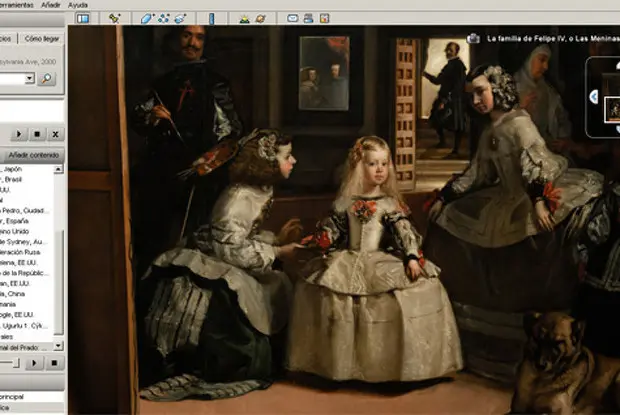The width and height of the screenshot is (620, 415).
Task: Open the Herramientas menu
Action: (x=17, y=5)
